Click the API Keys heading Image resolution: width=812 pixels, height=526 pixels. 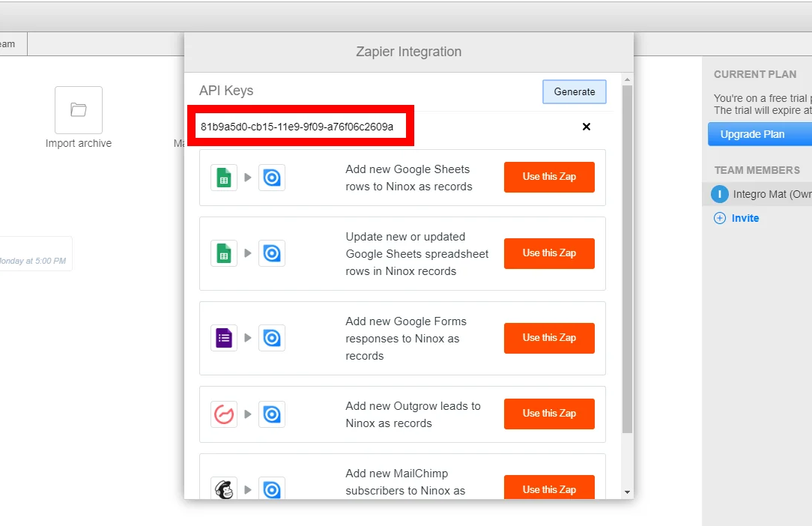click(226, 91)
